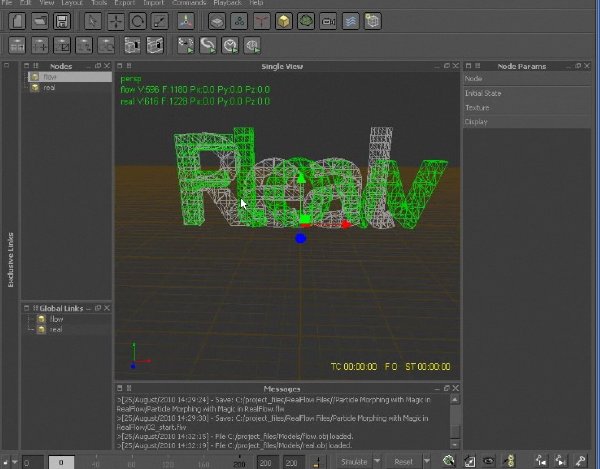Image resolution: width=600 pixels, height=469 pixels.
Task: Click the Reset button
Action: [x=403, y=462]
